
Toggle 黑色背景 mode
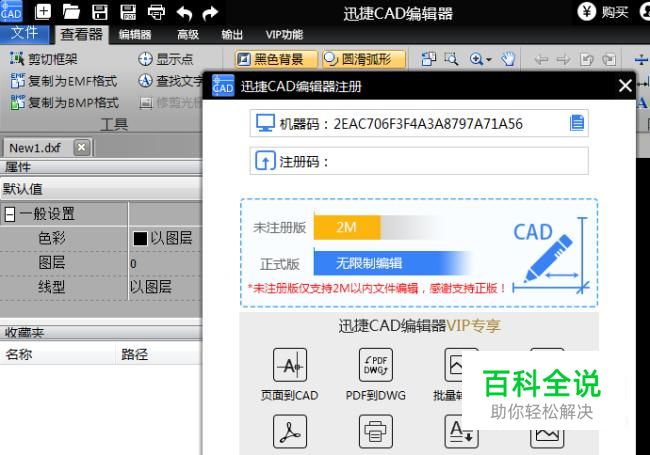click(276, 59)
